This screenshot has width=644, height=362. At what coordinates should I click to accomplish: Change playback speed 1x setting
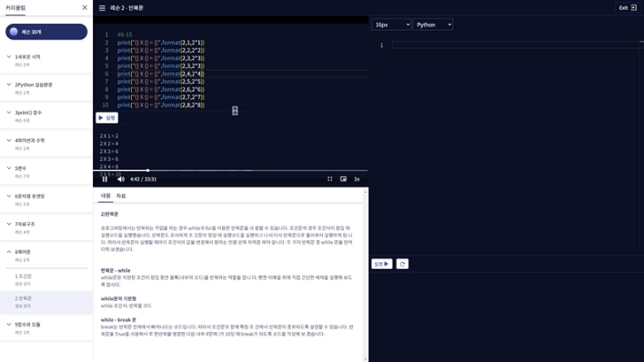[357, 179]
